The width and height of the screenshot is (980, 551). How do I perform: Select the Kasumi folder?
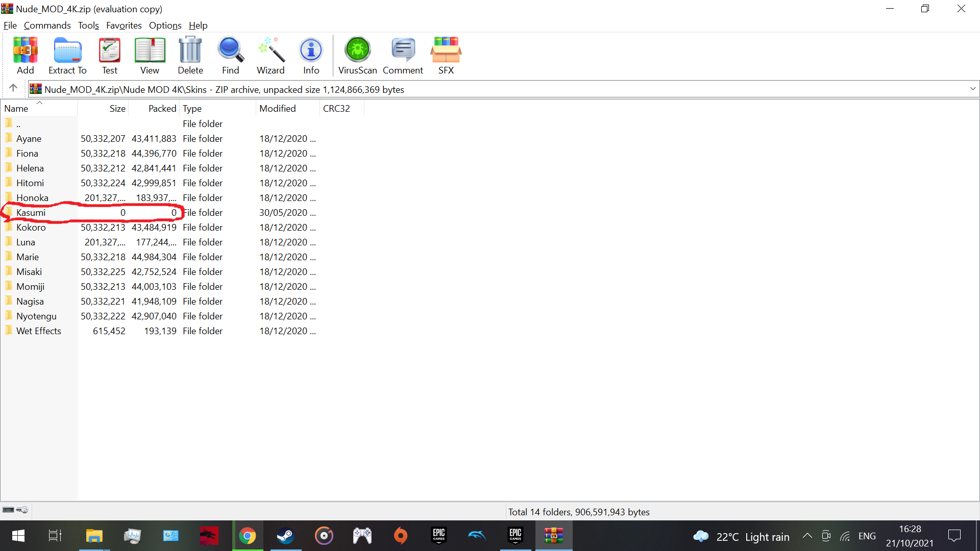[31, 213]
